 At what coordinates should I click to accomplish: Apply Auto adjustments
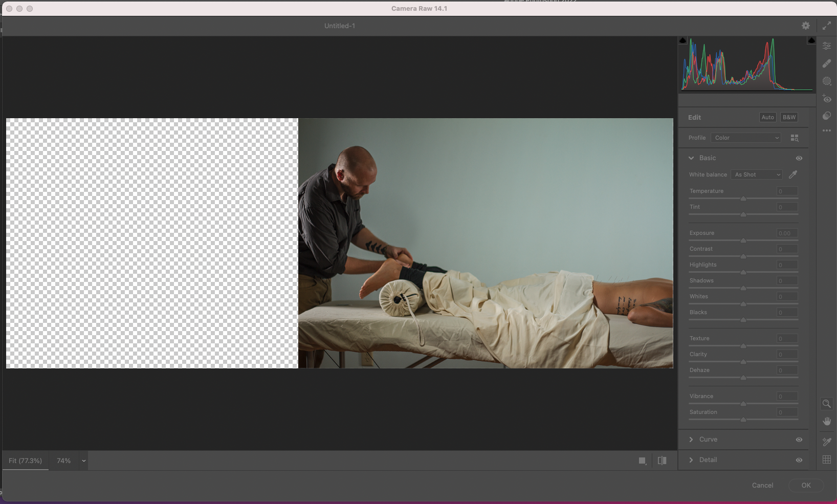coord(767,117)
